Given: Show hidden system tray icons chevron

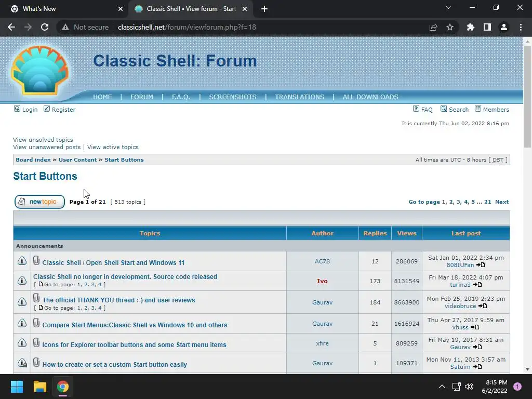Looking at the screenshot, I should click(442, 387).
